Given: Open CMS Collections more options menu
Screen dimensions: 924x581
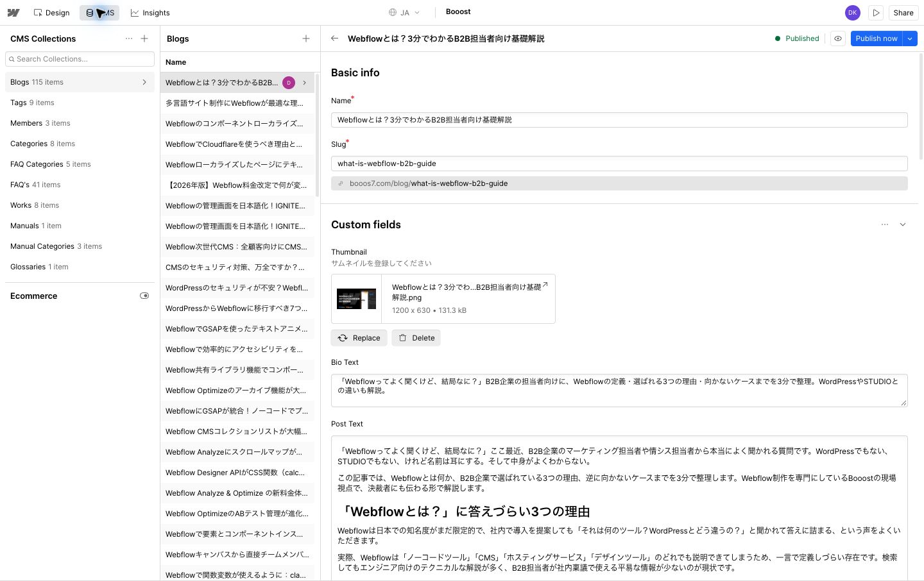Looking at the screenshot, I should (129, 38).
